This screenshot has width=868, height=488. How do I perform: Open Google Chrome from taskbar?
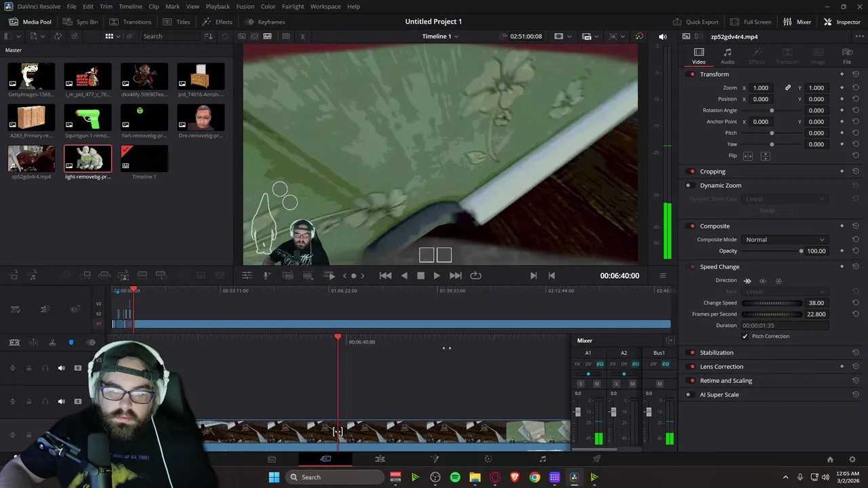pyautogui.click(x=535, y=477)
